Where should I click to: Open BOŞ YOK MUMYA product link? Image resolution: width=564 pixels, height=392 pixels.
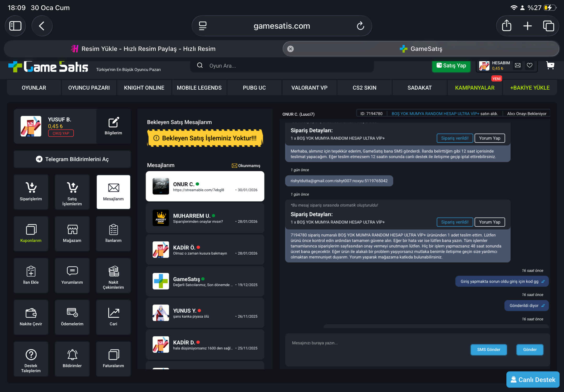(435, 114)
